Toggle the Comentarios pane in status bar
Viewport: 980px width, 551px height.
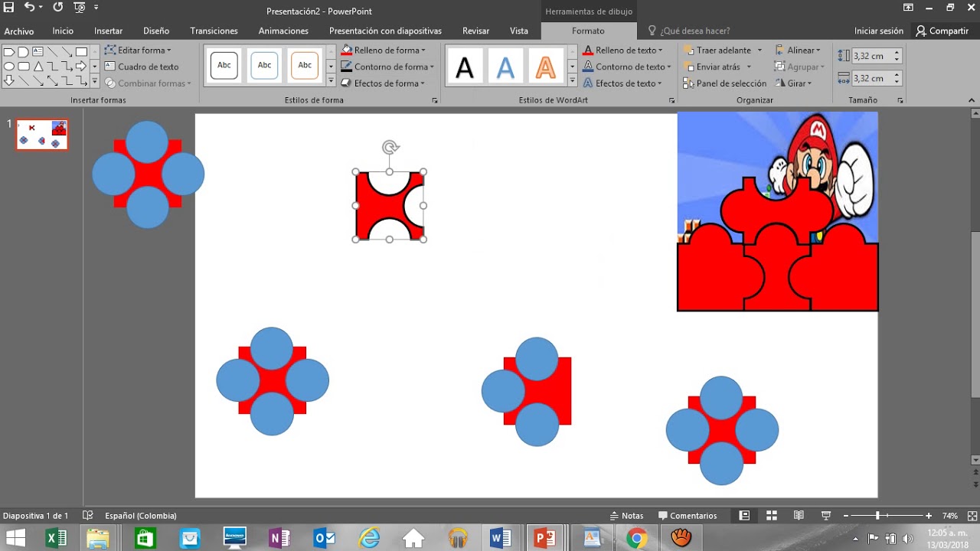coord(688,516)
